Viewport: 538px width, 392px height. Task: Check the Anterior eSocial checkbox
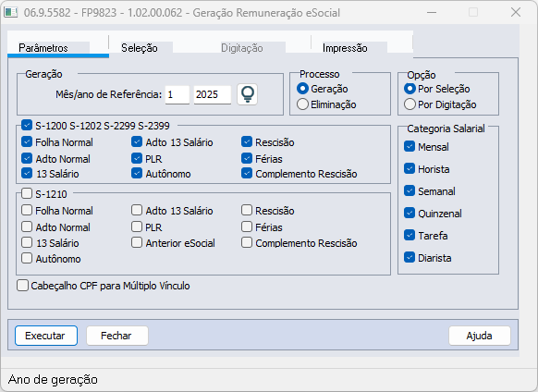pyautogui.click(x=137, y=242)
